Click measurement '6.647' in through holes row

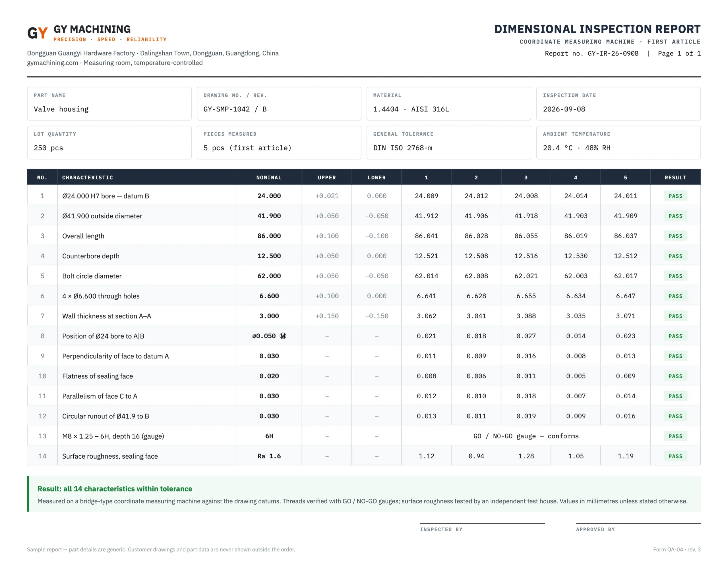click(x=626, y=296)
